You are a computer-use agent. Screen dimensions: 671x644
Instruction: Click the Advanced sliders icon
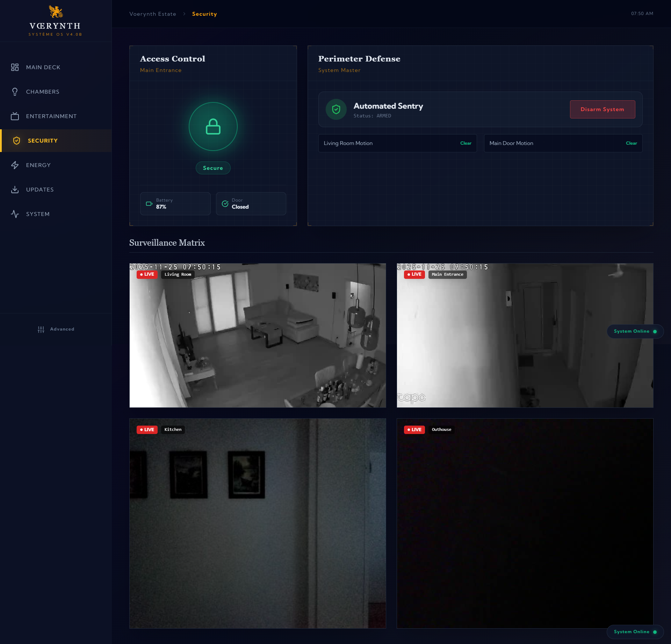(41, 329)
